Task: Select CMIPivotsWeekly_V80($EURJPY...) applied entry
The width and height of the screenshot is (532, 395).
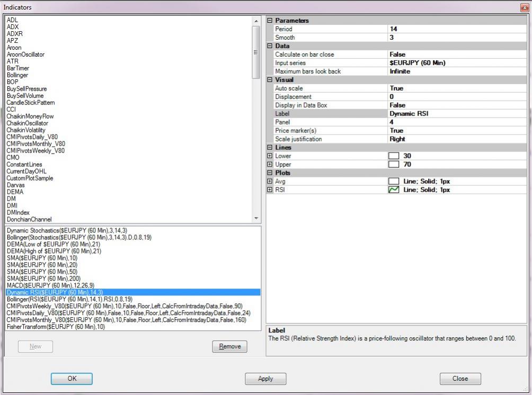Action: pyautogui.click(x=125, y=306)
